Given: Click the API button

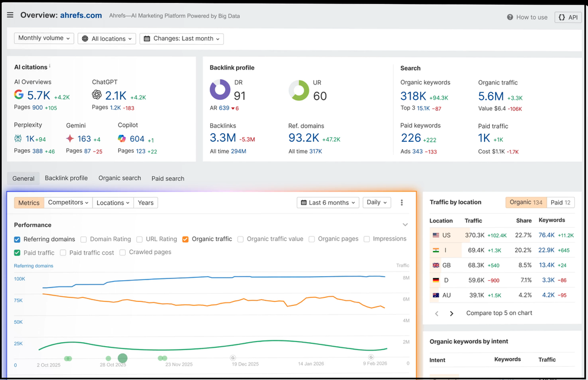Looking at the screenshot, I should coord(568,17).
